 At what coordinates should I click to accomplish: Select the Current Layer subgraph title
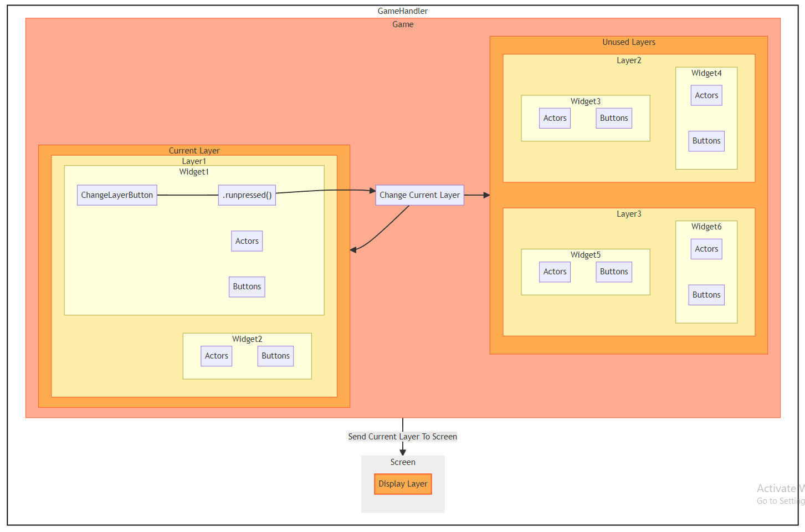coord(194,151)
